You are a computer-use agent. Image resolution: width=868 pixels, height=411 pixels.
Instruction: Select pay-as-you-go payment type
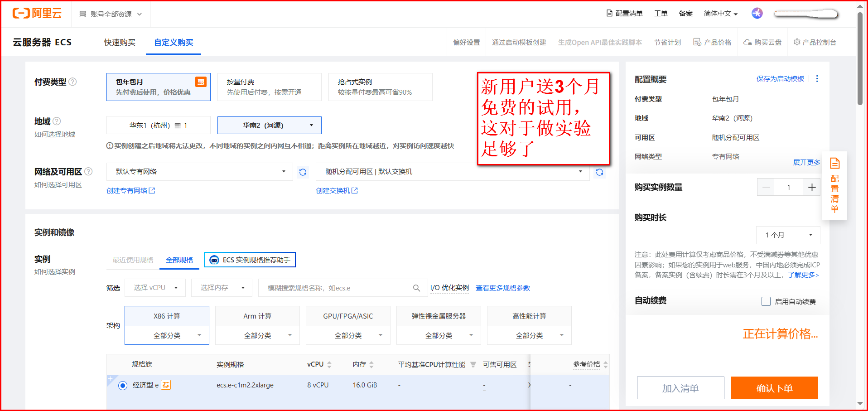[x=270, y=87]
